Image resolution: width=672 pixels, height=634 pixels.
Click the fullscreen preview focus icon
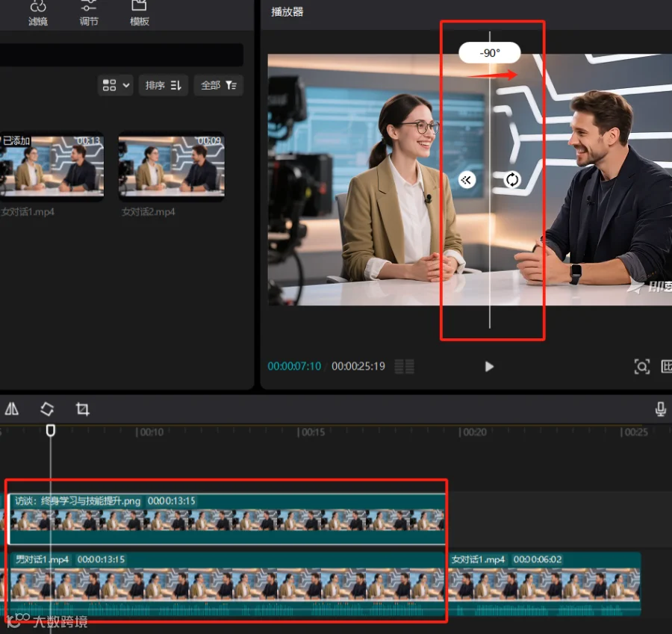coord(641,366)
